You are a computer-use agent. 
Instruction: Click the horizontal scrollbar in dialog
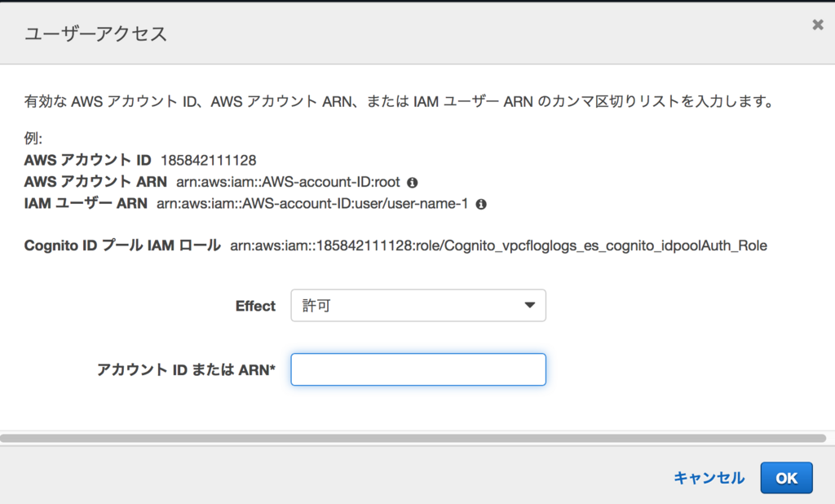[413, 438]
